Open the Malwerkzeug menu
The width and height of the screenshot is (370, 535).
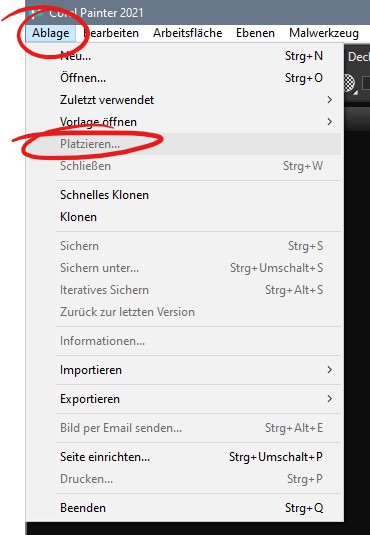pyautogui.click(x=324, y=33)
